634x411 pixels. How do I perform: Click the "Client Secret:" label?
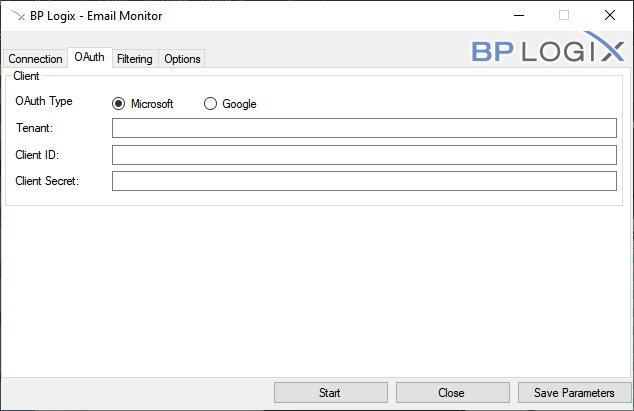tap(47, 181)
